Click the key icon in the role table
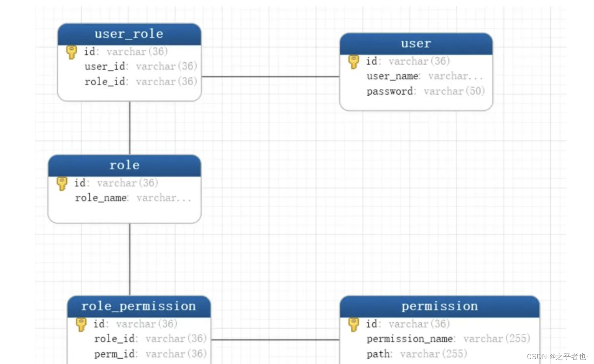 pos(62,183)
